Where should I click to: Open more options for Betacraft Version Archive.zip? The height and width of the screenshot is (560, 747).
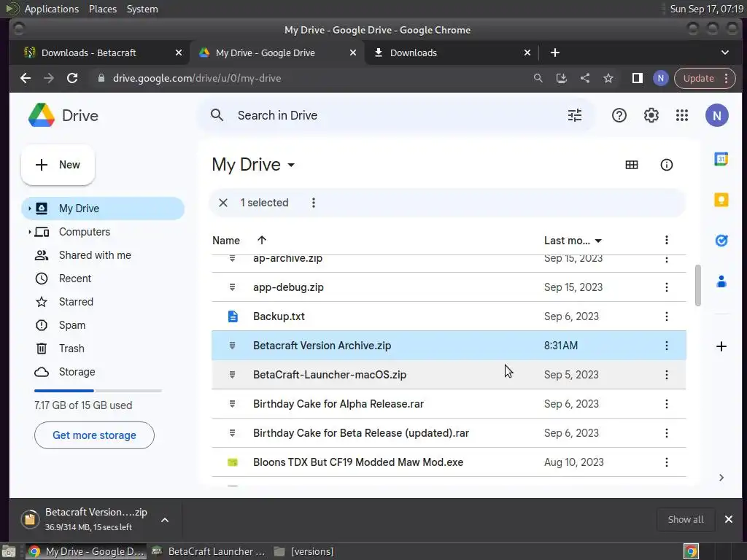coord(666,346)
